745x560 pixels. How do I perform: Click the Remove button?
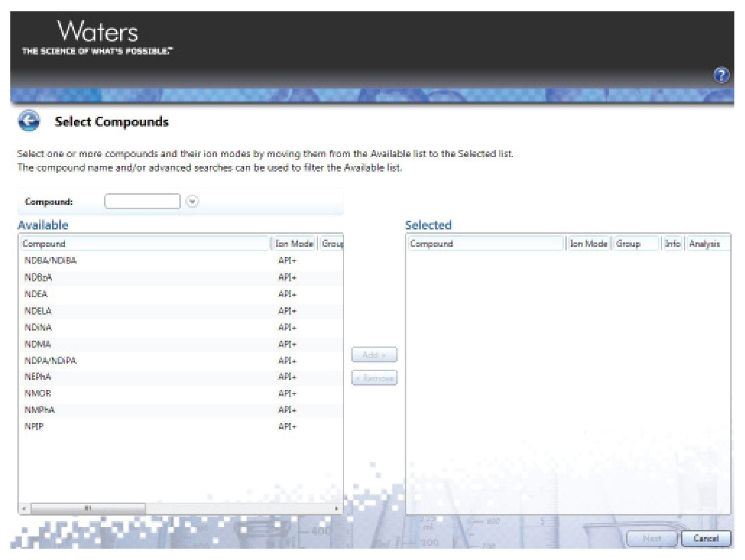[374, 378]
